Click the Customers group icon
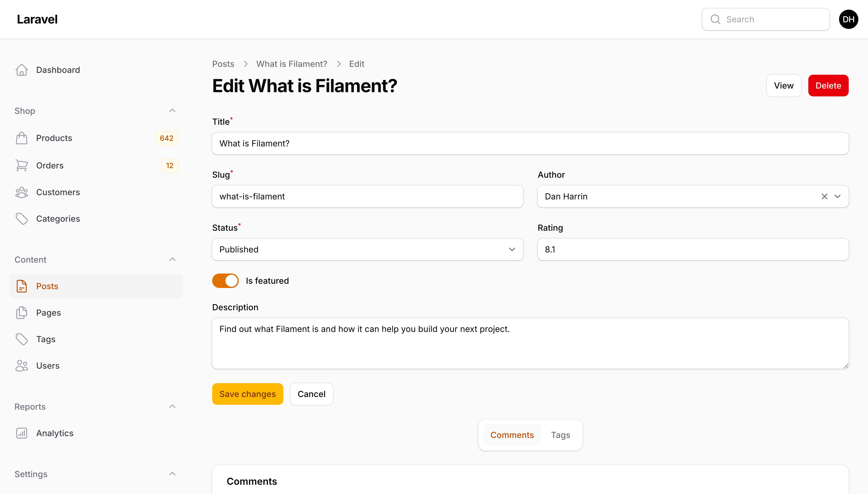The width and height of the screenshot is (868, 494). [22, 192]
